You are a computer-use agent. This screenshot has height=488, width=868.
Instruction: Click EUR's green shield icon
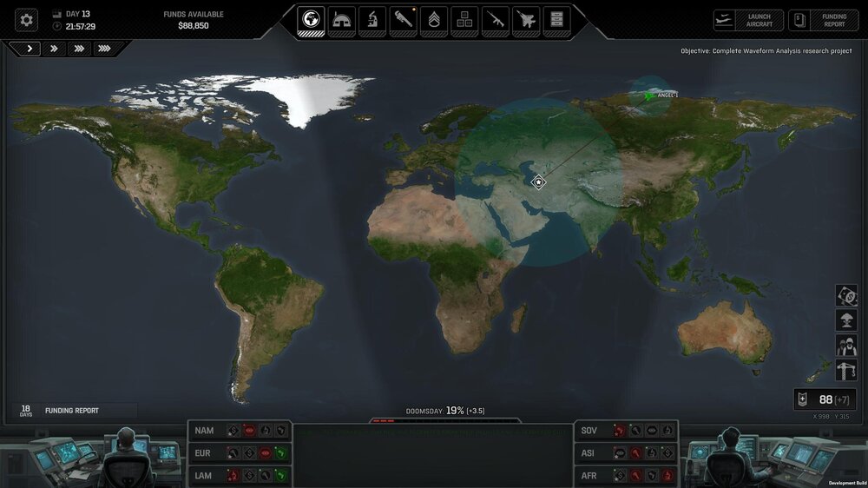[281, 453]
